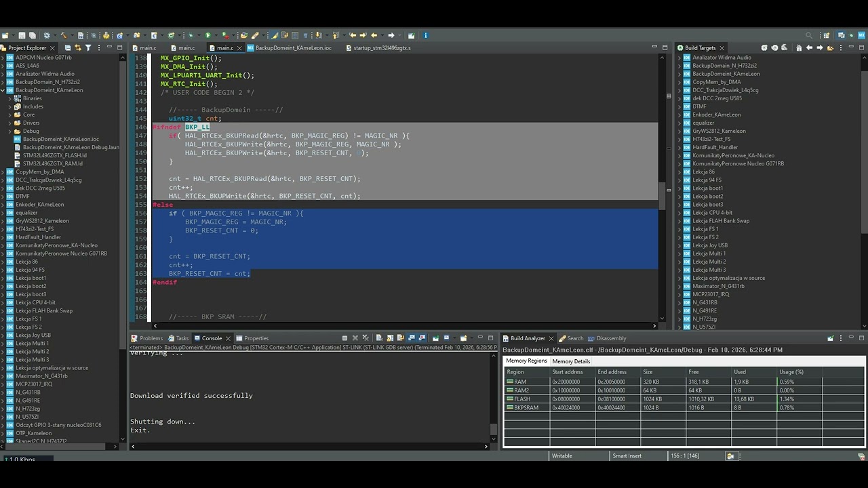Expand the Includes folder in Project Explorer
The image size is (868, 488).
click(10, 106)
